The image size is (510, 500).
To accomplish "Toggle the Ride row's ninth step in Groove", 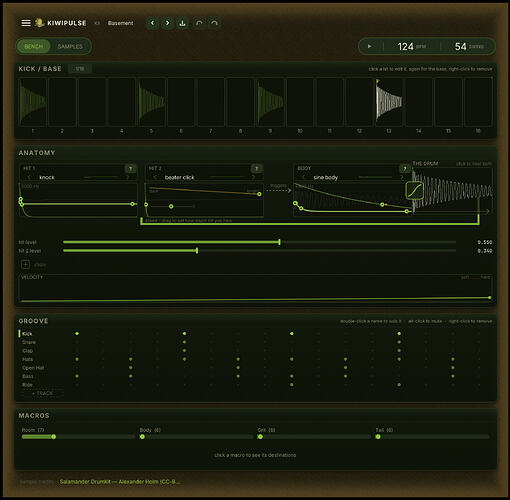I will click(292, 385).
